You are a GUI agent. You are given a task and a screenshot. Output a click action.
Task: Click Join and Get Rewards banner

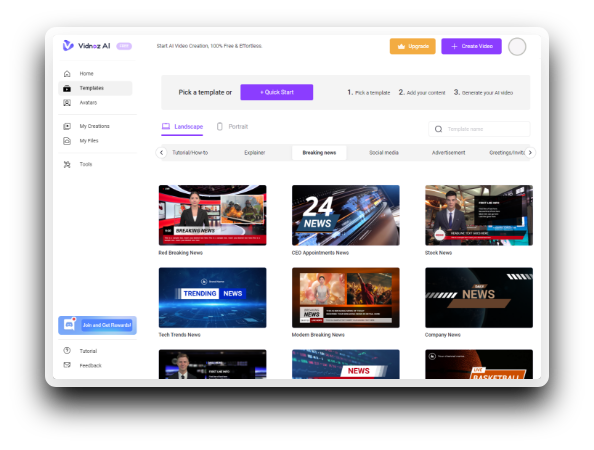[97, 325]
